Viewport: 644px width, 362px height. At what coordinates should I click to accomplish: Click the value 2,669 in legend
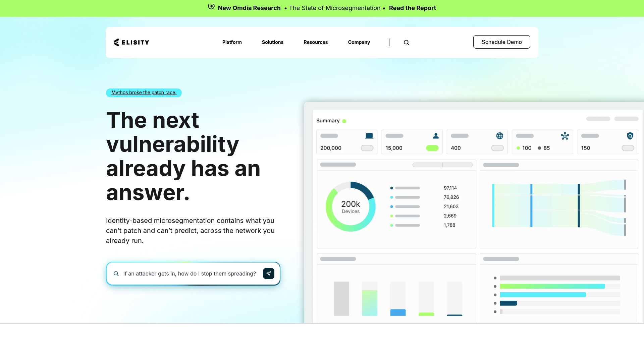[x=450, y=216]
